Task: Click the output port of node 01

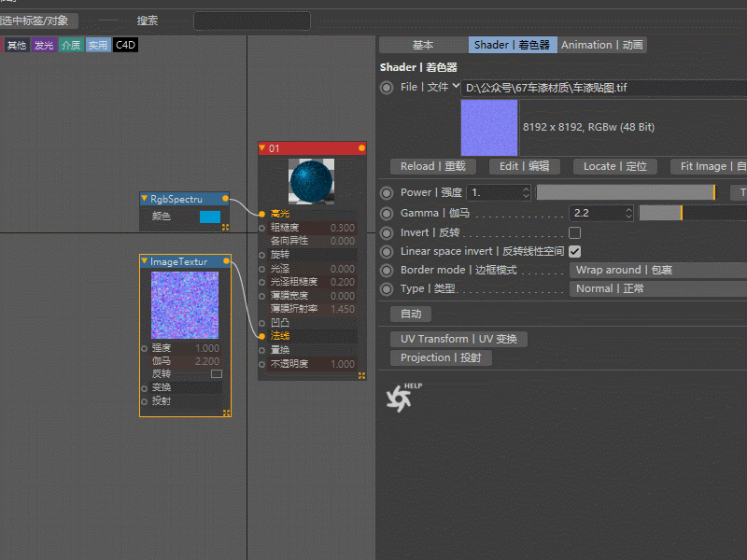Action: click(x=361, y=148)
